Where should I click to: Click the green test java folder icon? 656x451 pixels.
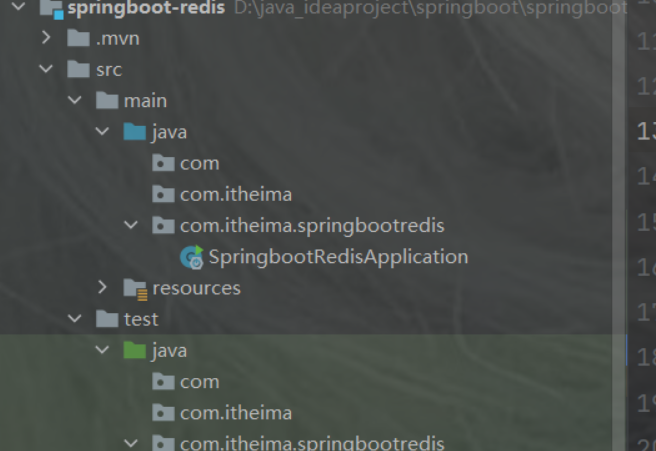tap(135, 350)
